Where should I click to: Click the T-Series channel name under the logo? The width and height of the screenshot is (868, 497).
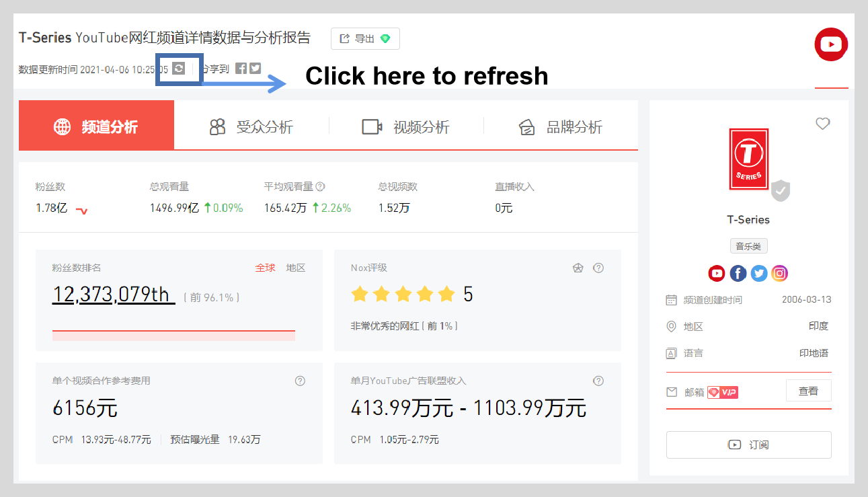click(748, 220)
